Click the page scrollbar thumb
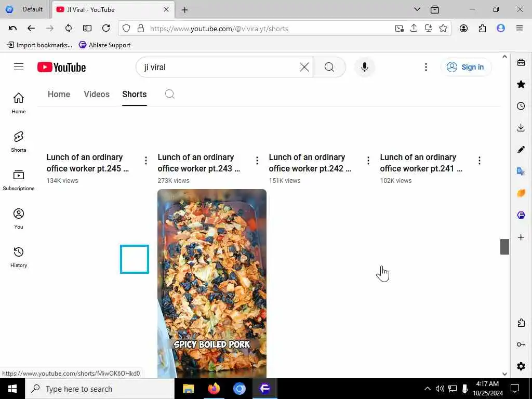The image size is (532, 399). point(504,247)
